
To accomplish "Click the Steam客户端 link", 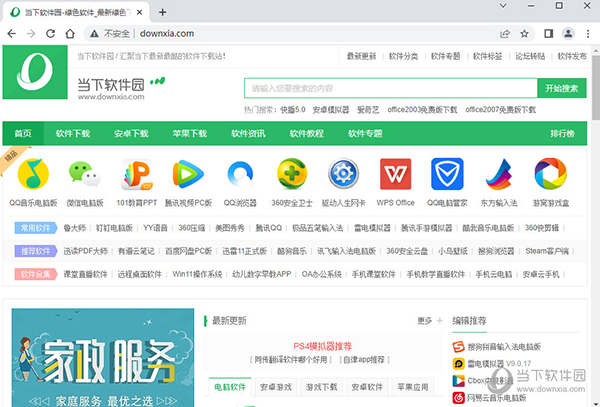I will pos(547,251).
